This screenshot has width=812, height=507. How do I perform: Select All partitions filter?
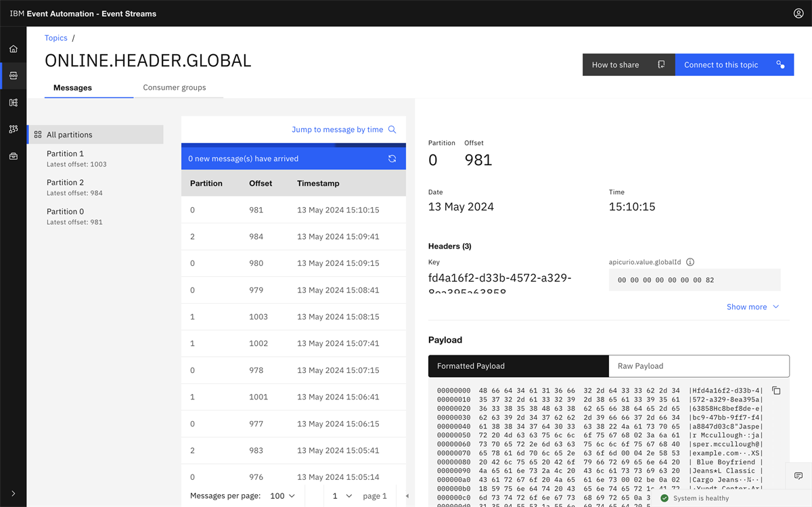pyautogui.click(x=95, y=135)
